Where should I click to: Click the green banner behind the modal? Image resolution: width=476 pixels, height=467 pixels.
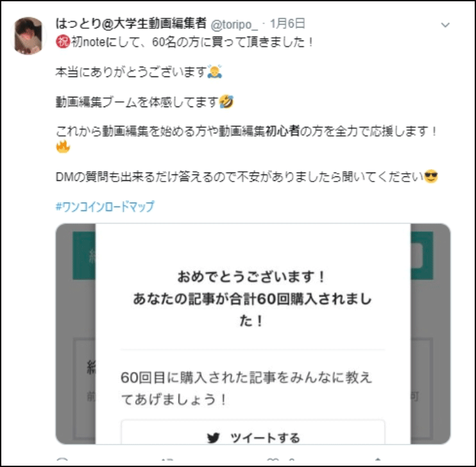click(84, 255)
